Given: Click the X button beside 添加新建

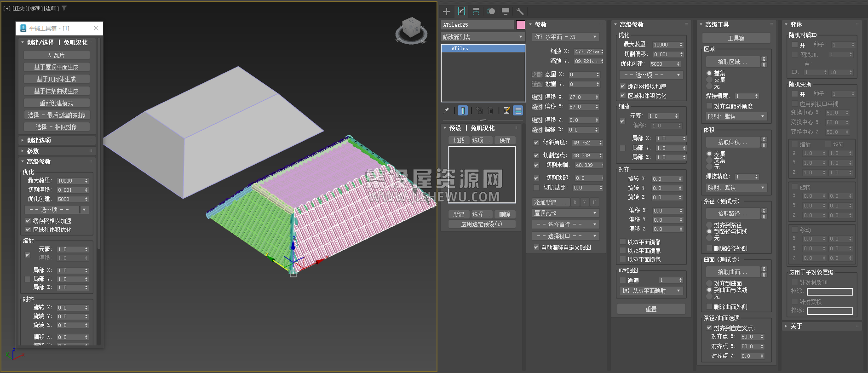Looking at the screenshot, I should (584, 202).
